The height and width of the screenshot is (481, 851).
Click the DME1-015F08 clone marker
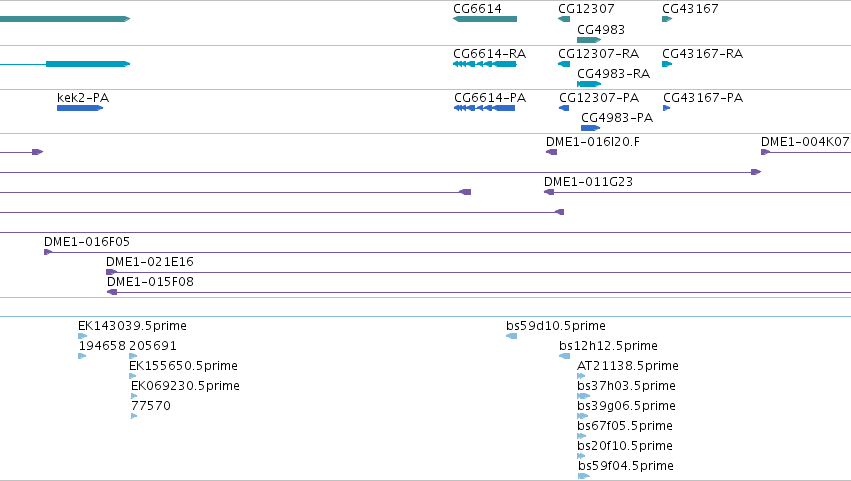tap(112, 292)
